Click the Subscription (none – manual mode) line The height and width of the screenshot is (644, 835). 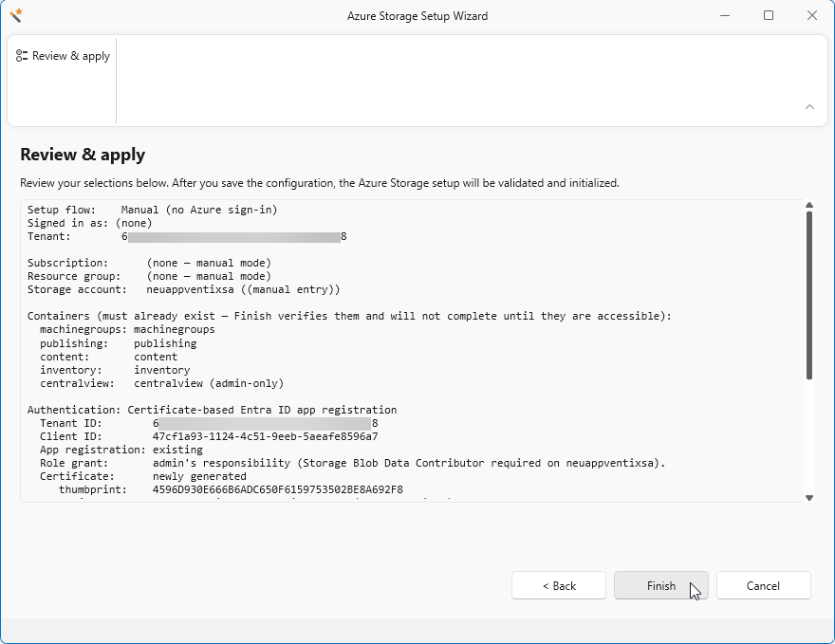point(149,263)
